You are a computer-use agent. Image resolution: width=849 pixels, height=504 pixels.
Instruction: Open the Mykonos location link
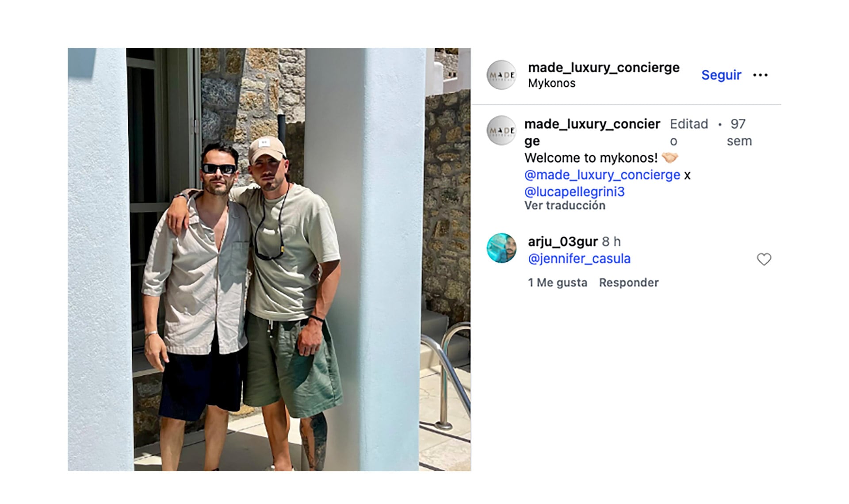[551, 83]
